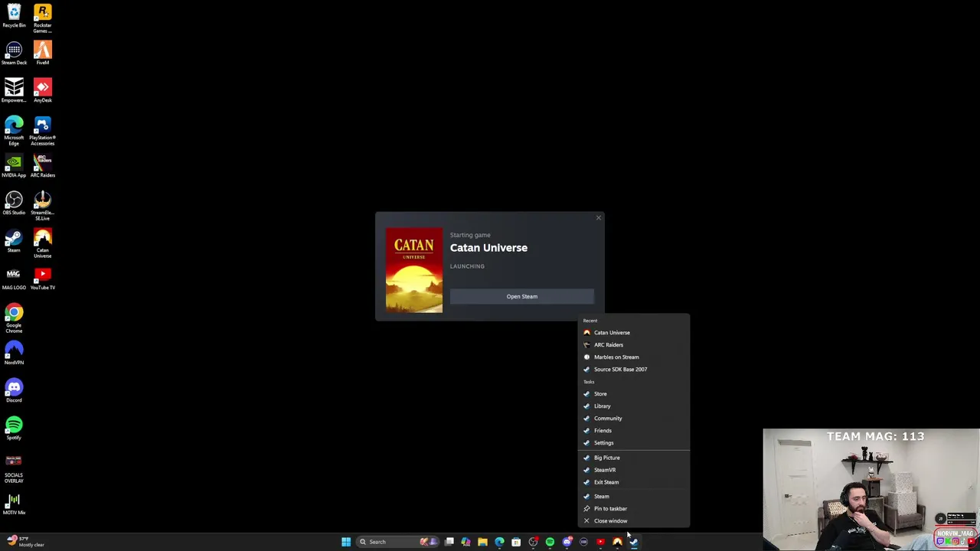Select the AnyDesk desktop icon
Viewport: 980px width, 551px height.
[42, 91]
